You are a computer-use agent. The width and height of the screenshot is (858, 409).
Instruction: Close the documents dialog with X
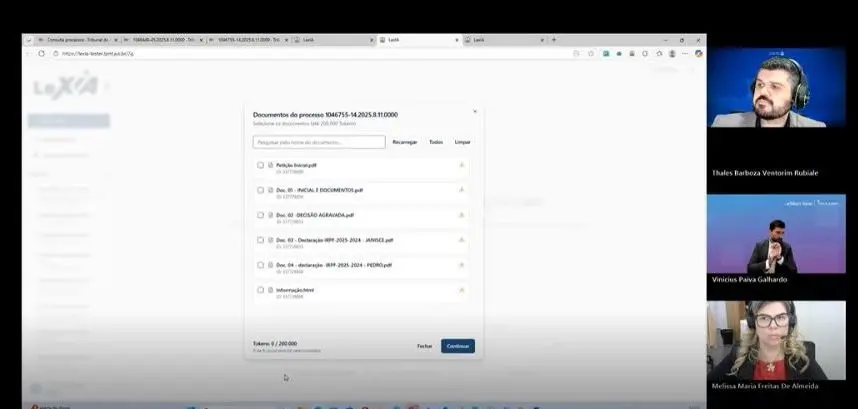tap(475, 111)
